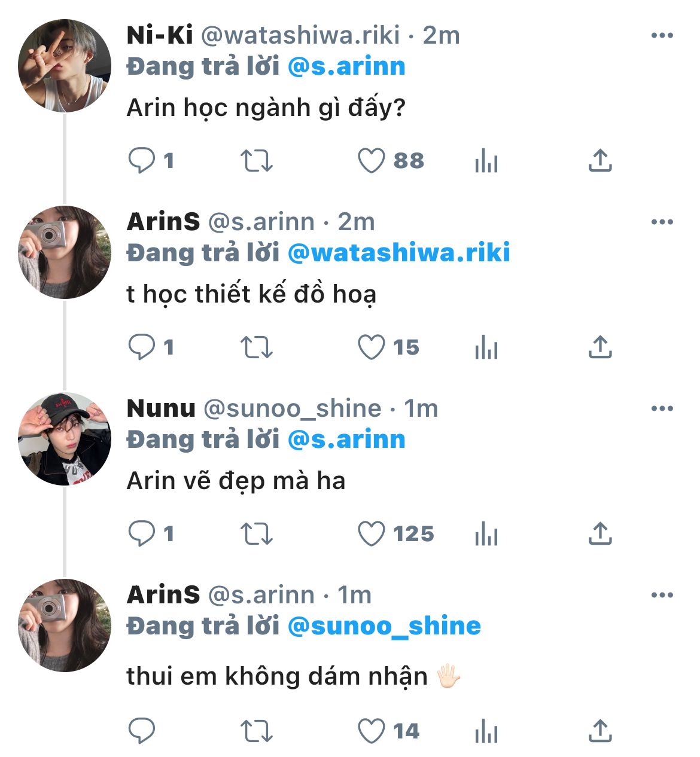Reply to Nunu's tweet about drawing
The image size is (700, 757).
pyautogui.click(x=142, y=533)
